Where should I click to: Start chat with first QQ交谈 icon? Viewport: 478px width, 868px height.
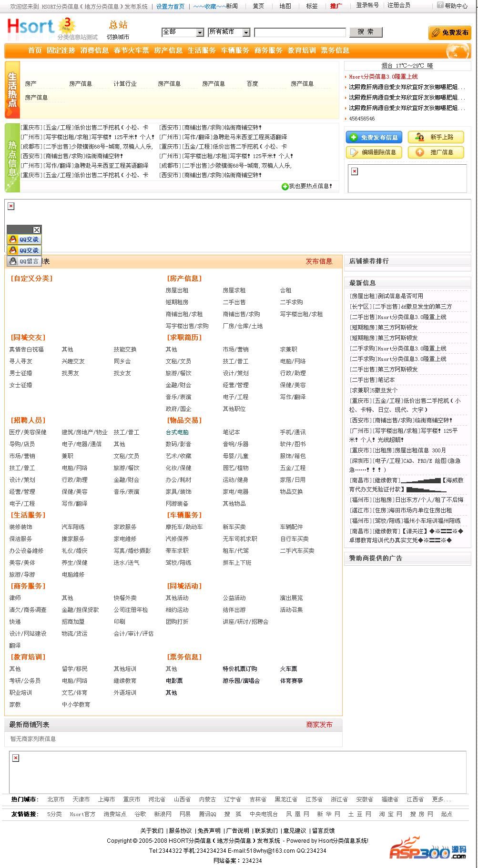[24, 239]
